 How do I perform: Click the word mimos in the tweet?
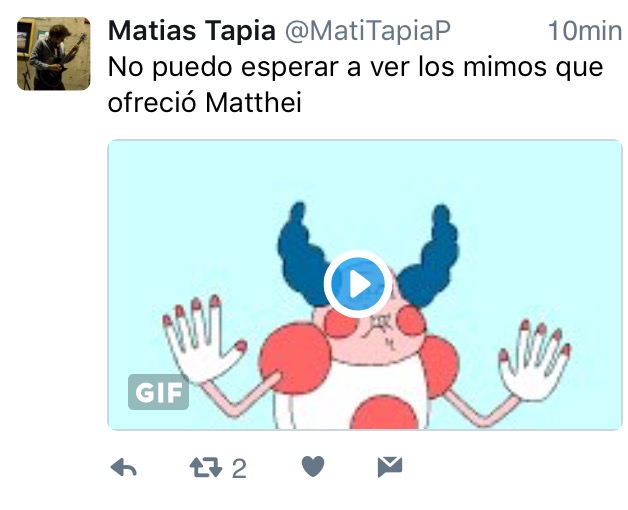[x=505, y=67]
